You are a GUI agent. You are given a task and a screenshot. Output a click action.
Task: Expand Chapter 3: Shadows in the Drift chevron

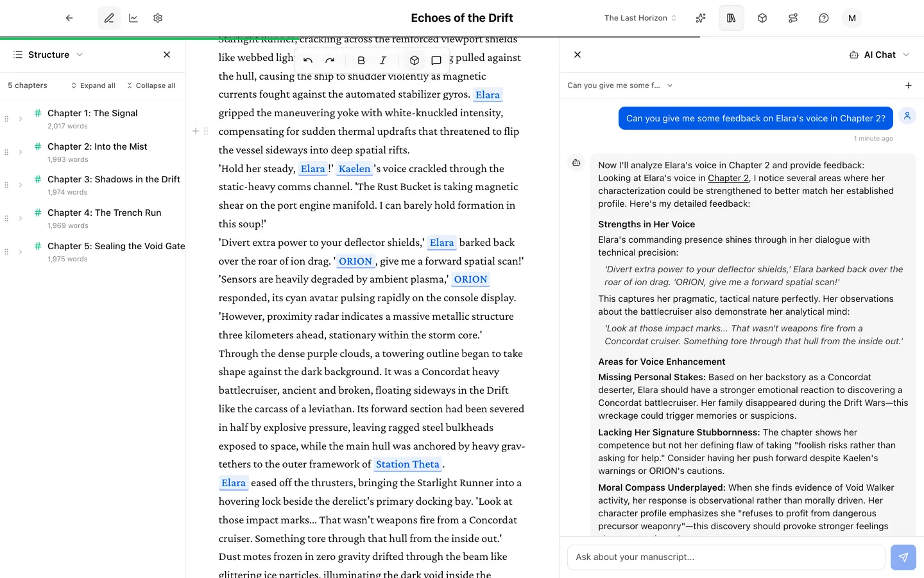21,185
